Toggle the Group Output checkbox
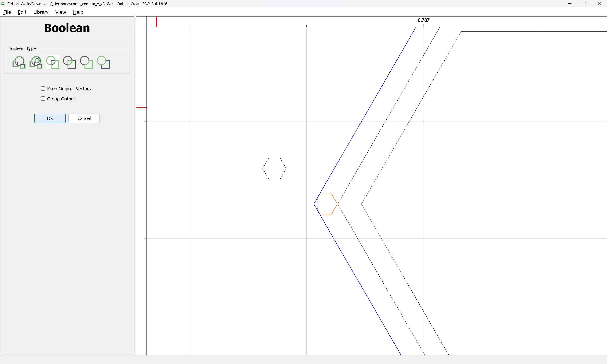Screen dimensions: 607x364 point(43,99)
